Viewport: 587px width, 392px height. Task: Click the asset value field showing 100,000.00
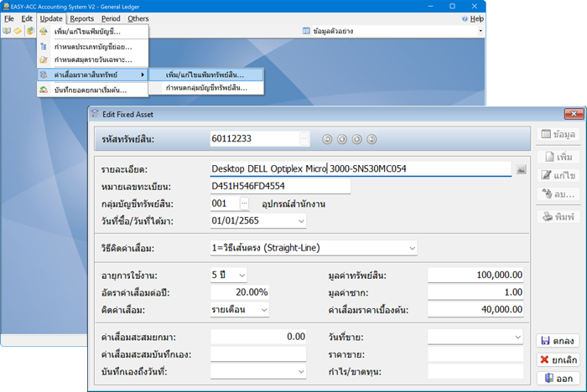(x=475, y=275)
